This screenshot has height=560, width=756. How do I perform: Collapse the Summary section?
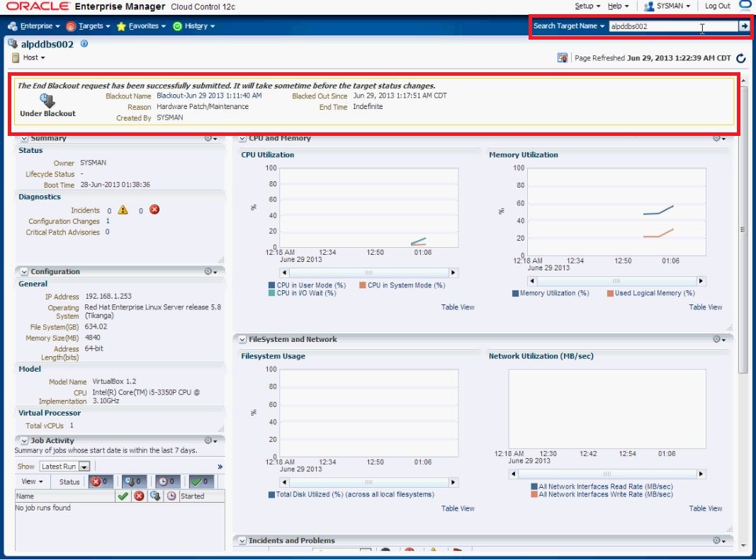point(24,138)
